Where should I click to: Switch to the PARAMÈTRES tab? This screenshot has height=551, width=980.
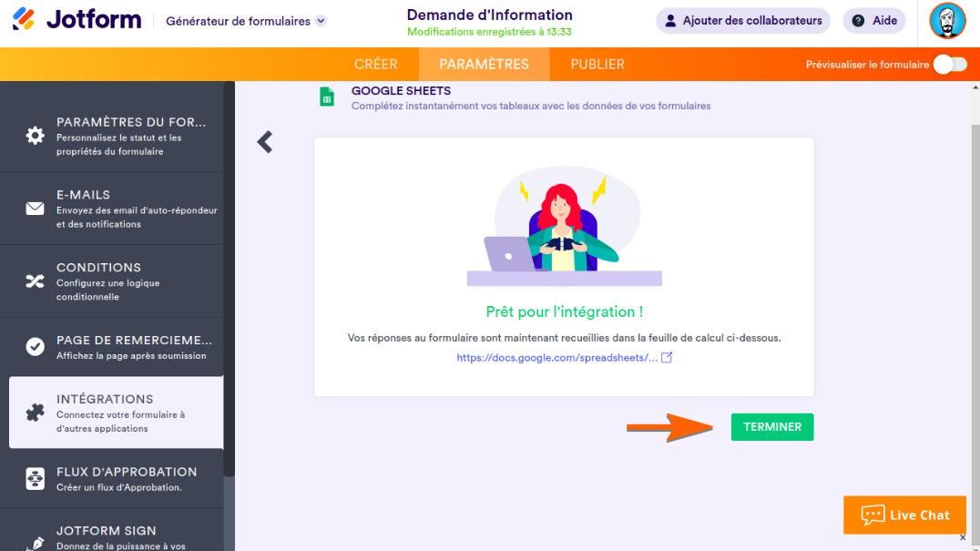coord(484,65)
